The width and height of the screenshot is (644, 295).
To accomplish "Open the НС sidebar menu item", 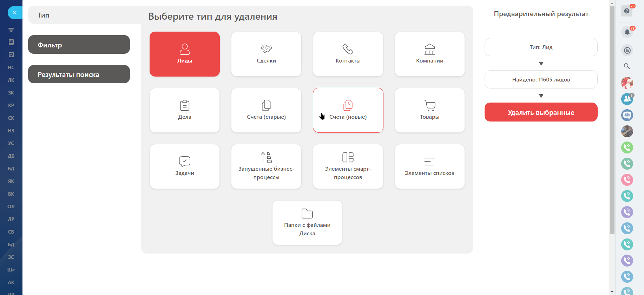I will pos(11,67).
